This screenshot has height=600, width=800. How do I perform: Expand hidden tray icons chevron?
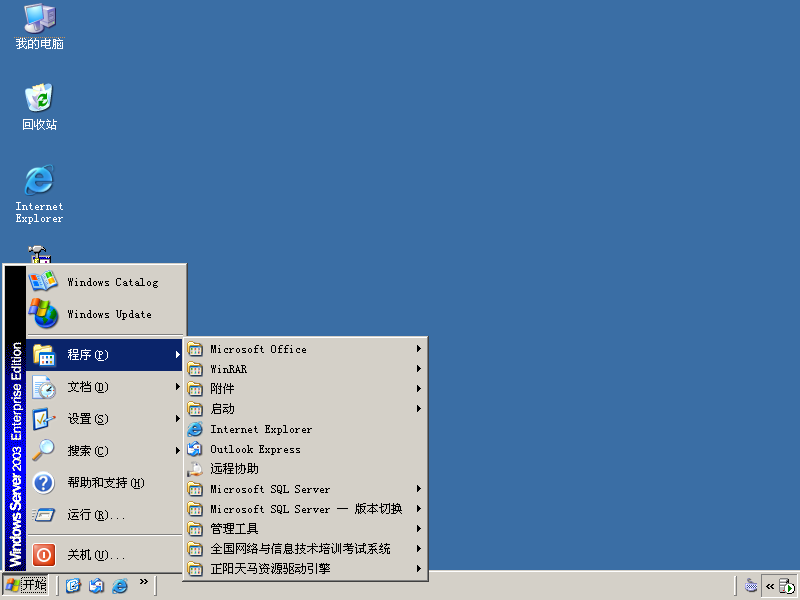click(770, 586)
